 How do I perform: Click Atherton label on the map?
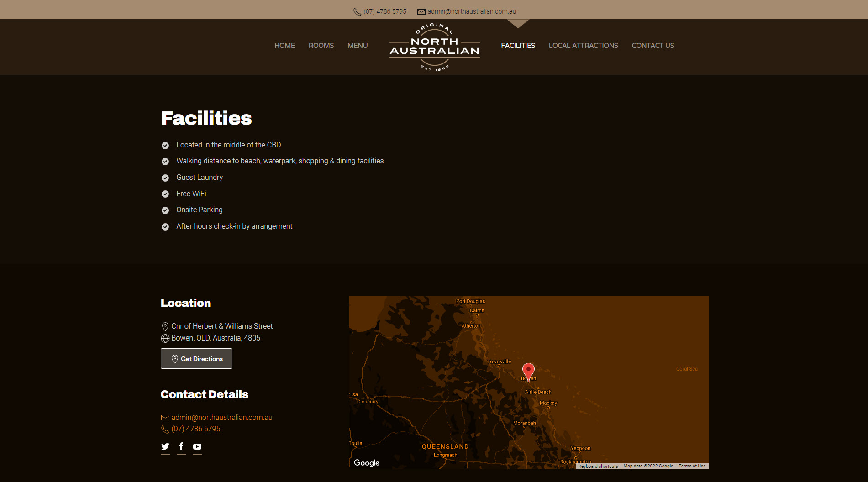pos(471,326)
